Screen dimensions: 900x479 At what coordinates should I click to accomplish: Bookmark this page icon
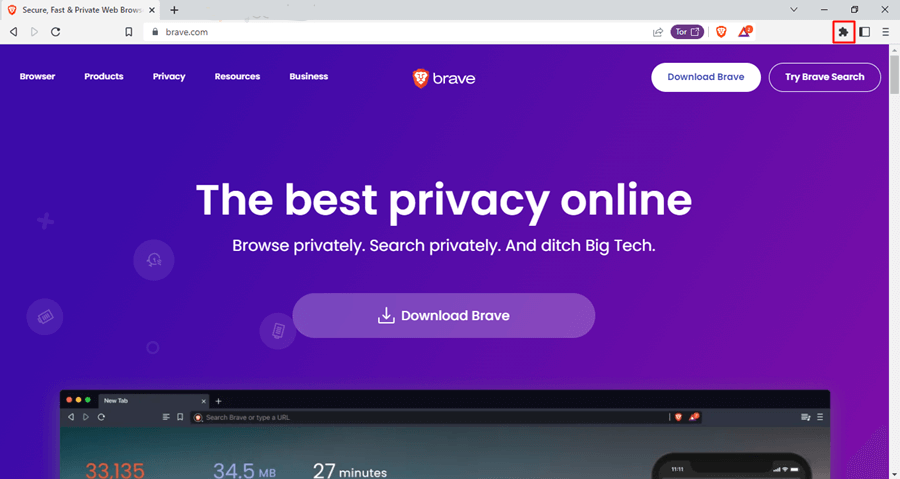click(129, 32)
